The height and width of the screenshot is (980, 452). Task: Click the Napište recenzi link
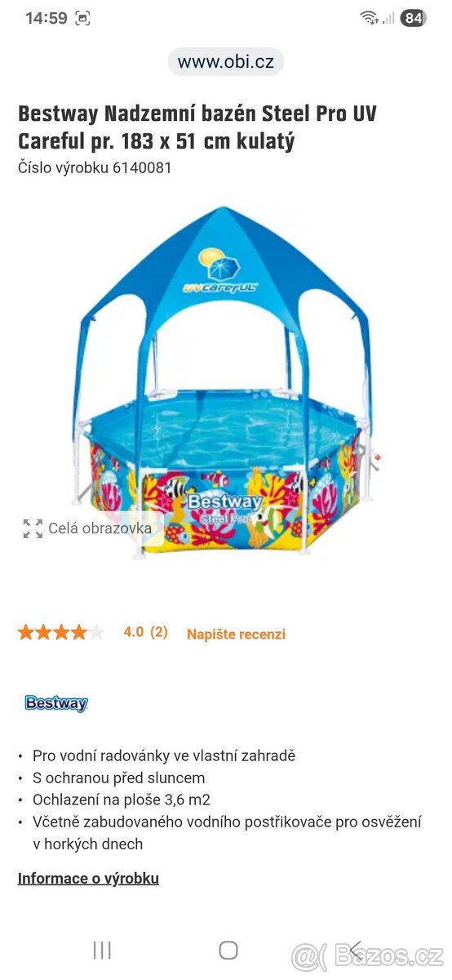pos(236,634)
